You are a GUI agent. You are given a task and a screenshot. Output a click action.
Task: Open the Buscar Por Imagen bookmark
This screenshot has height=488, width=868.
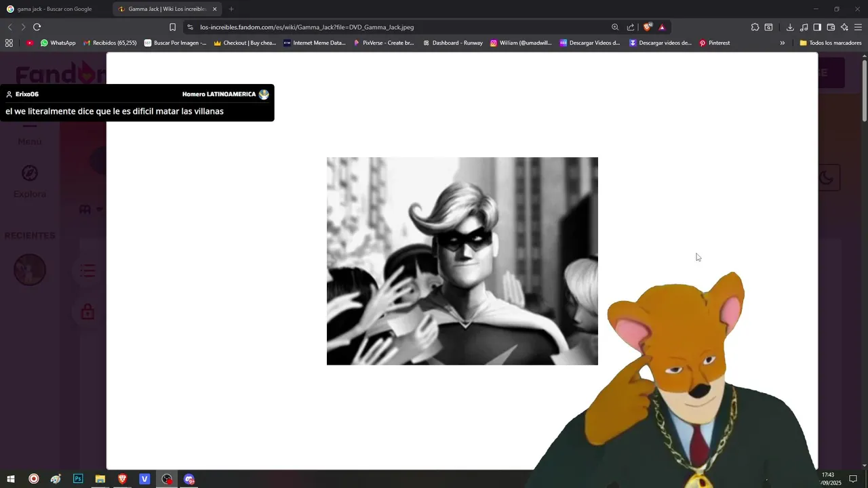(176, 43)
